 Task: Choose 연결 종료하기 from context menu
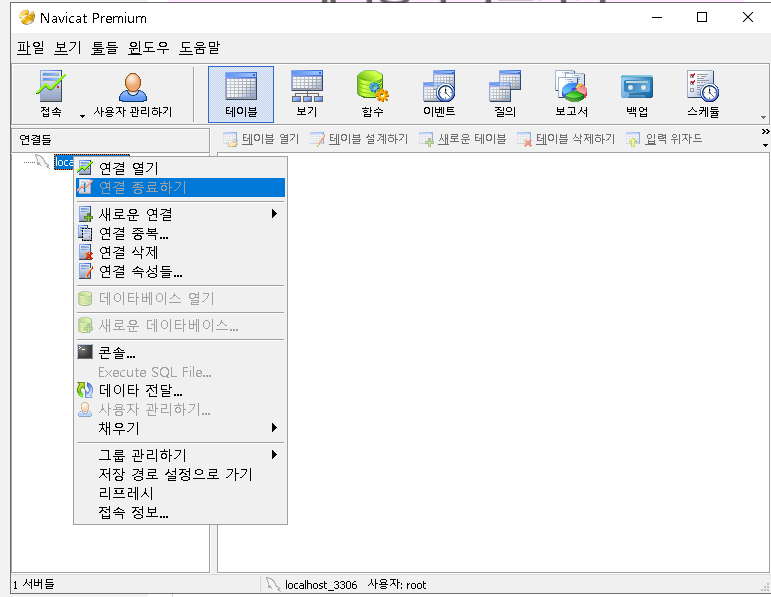[180, 187]
